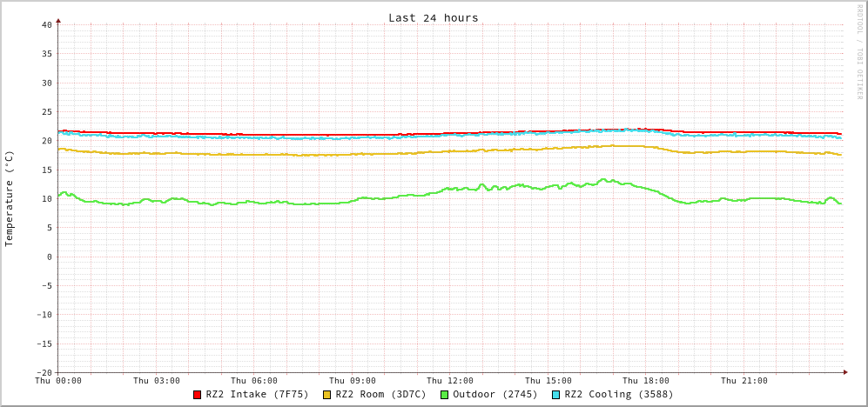The height and width of the screenshot is (407, 868).
Task: Click the 'Thu 21:00' time axis label
Action: (744, 380)
